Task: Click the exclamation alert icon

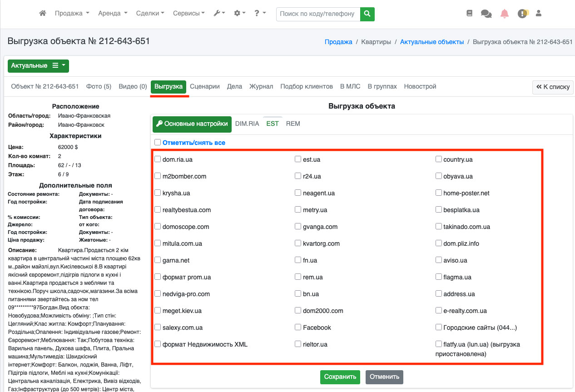Action: click(523, 14)
